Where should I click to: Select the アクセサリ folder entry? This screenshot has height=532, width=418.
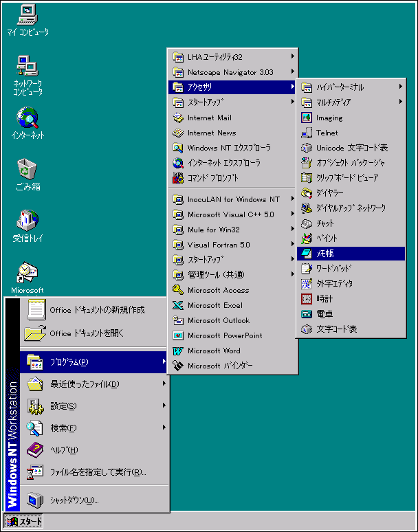pyautogui.click(x=233, y=87)
